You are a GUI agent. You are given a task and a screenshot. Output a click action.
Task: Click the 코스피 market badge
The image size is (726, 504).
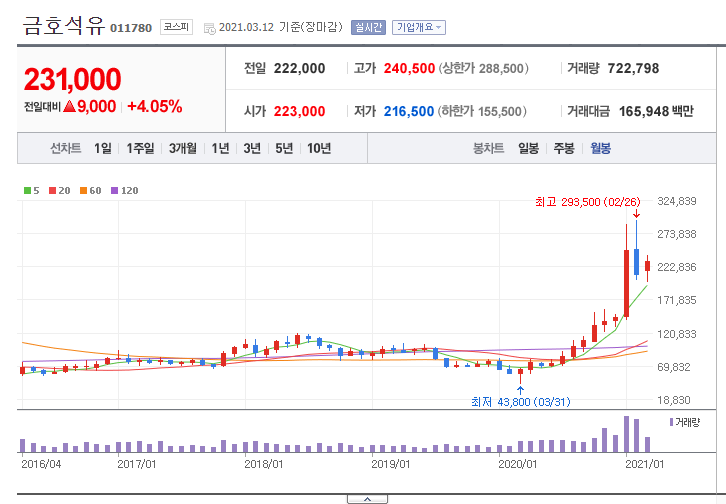tap(176, 27)
